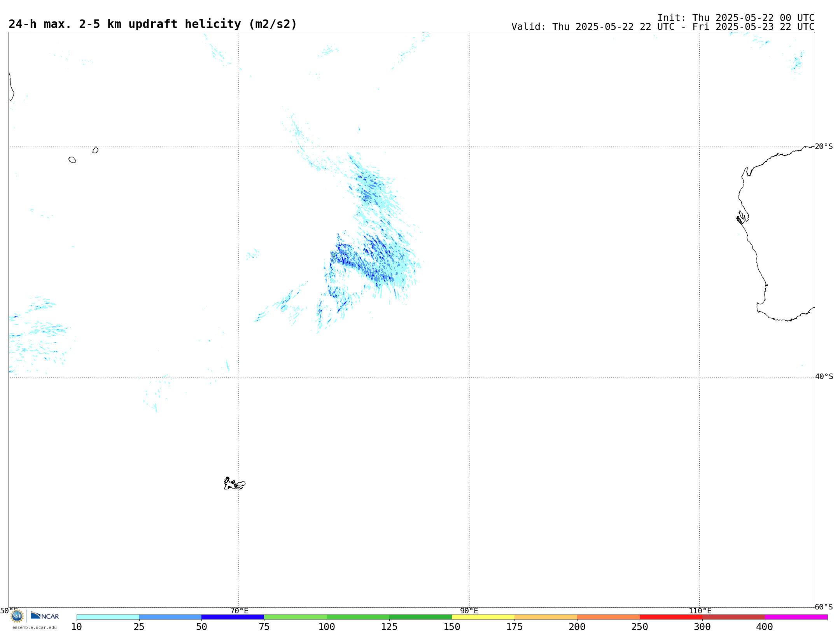Select the light cyan 10-25 color swatch
840x632 pixels.
coord(108,617)
